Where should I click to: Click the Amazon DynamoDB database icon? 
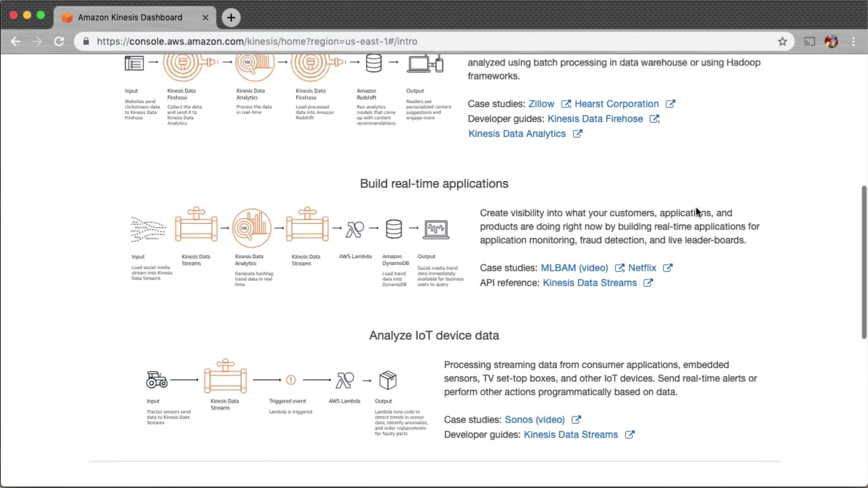[394, 229]
